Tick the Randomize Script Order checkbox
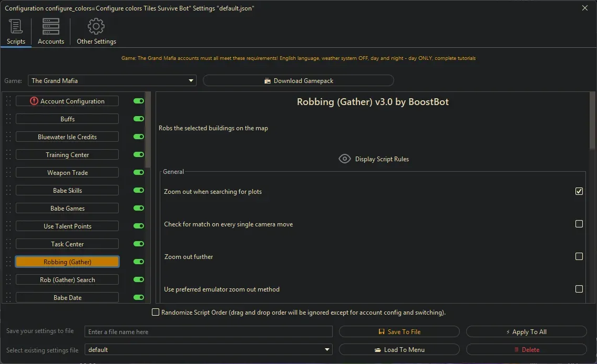This screenshot has width=597, height=364. pos(156,313)
